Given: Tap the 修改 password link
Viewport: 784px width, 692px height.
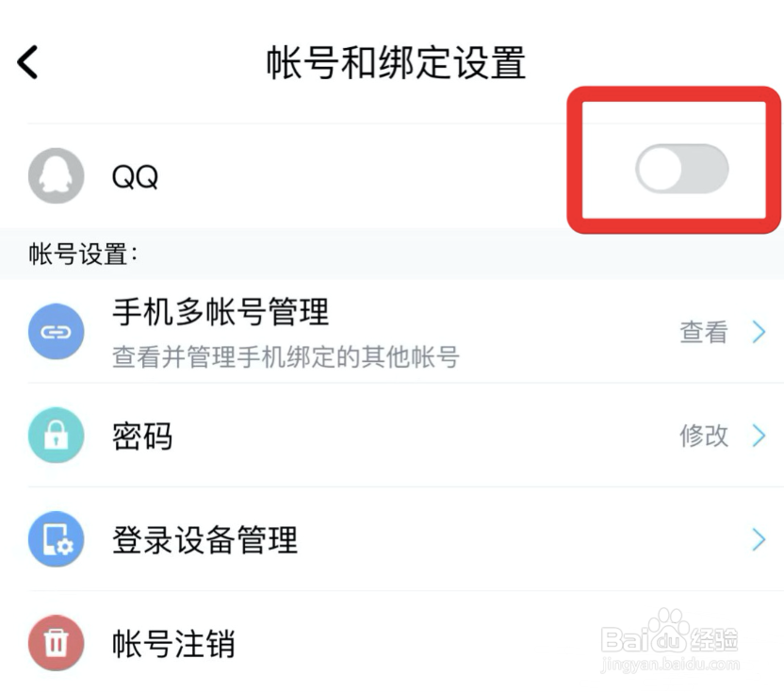Looking at the screenshot, I should (x=704, y=436).
